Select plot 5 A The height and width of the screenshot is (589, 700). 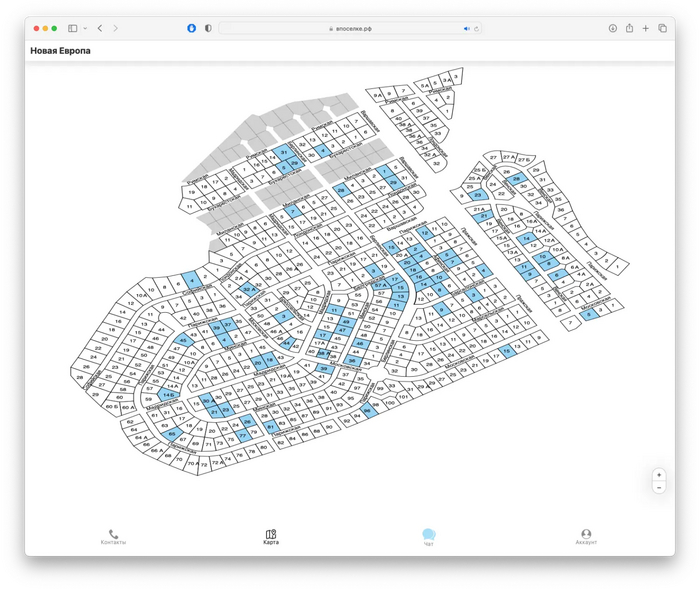coord(425,85)
